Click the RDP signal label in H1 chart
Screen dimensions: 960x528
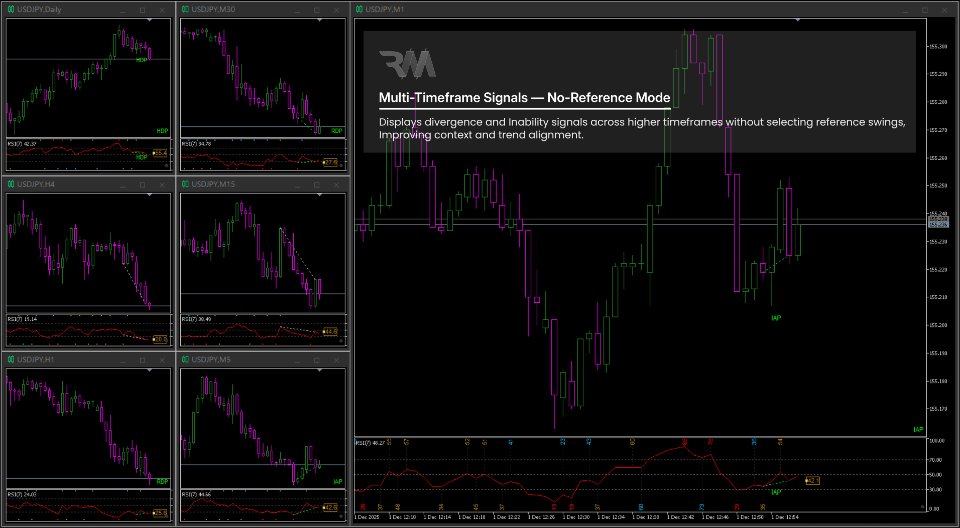tap(162, 481)
